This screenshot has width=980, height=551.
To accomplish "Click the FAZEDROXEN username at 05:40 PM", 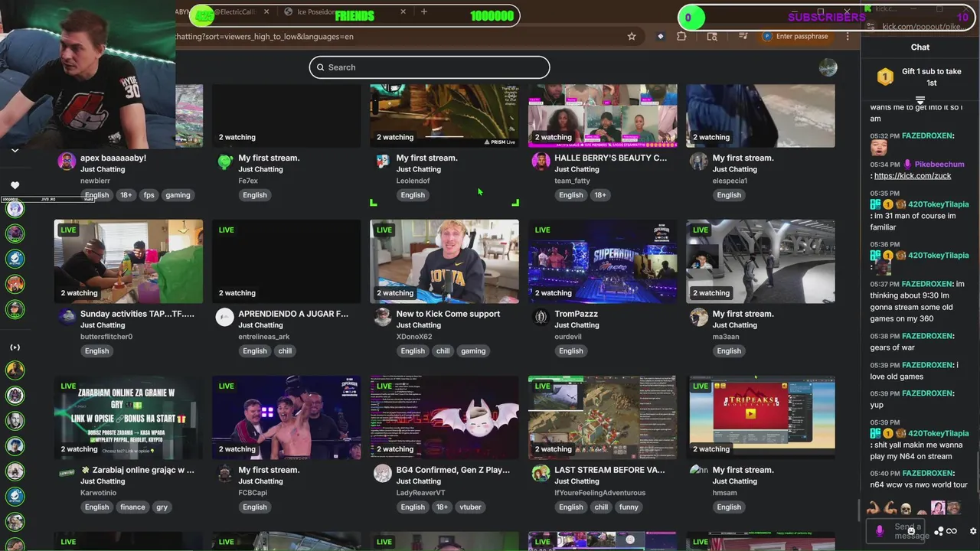I will tap(927, 474).
